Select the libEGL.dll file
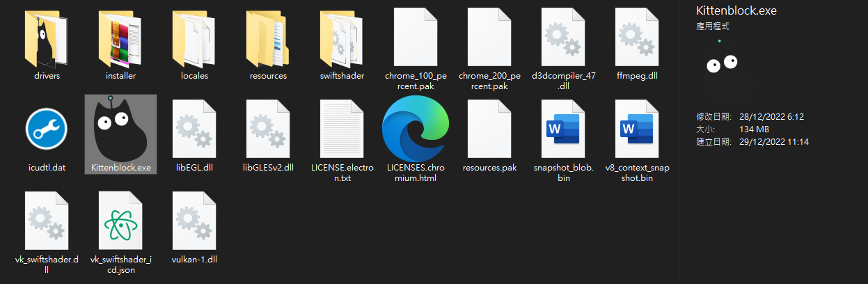868x284 pixels. [194, 130]
